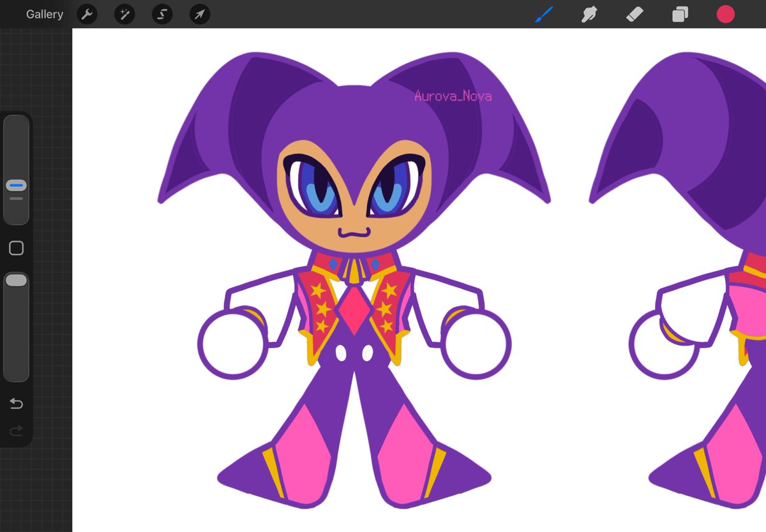Redo the last undone action

tap(17, 431)
